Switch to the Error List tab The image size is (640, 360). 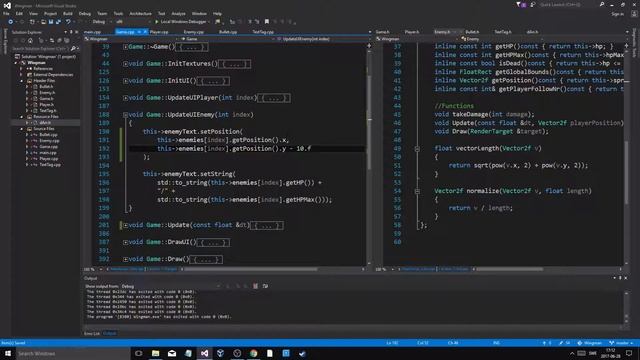[92, 333]
